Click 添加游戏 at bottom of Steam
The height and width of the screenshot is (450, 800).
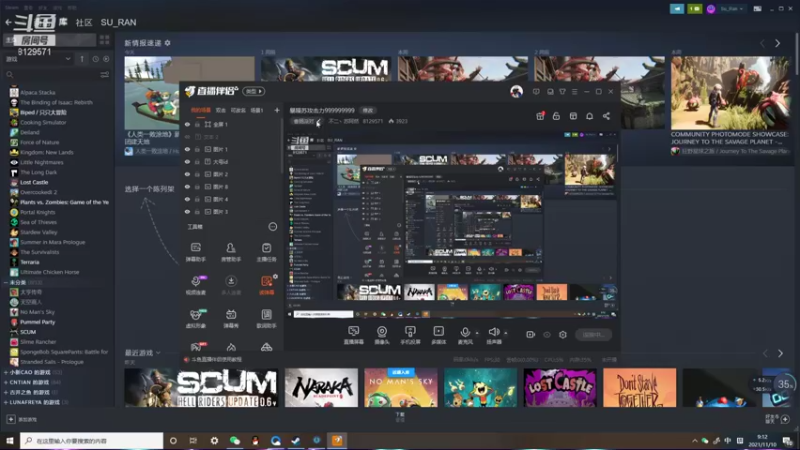click(x=22, y=419)
